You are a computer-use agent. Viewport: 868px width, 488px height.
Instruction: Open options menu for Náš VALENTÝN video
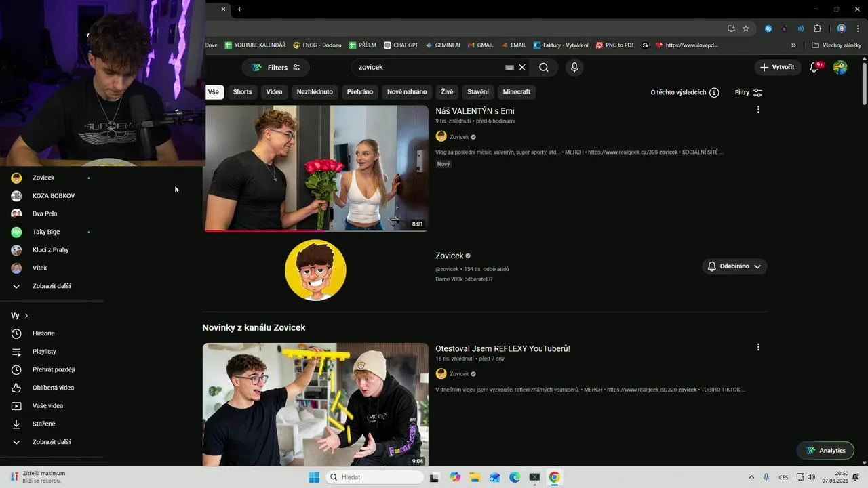tap(758, 110)
